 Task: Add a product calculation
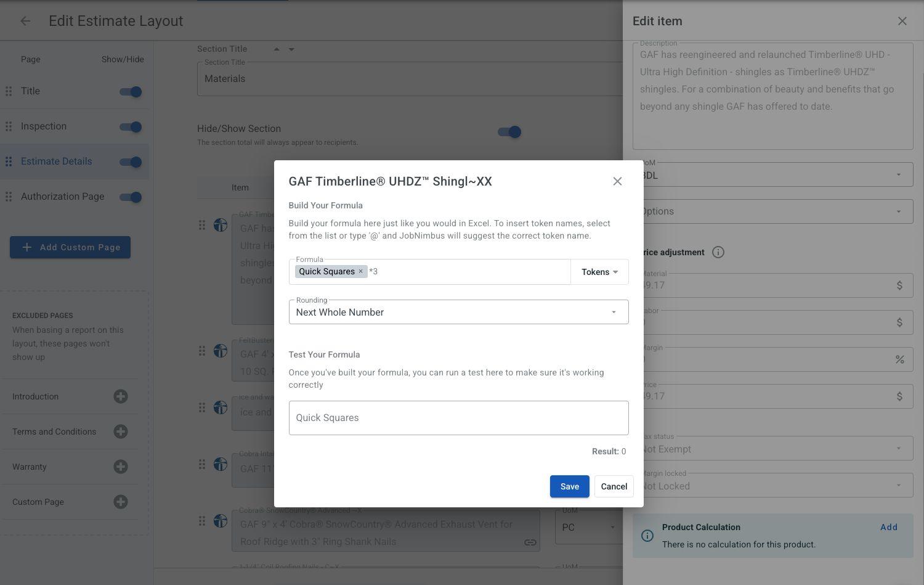click(889, 527)
